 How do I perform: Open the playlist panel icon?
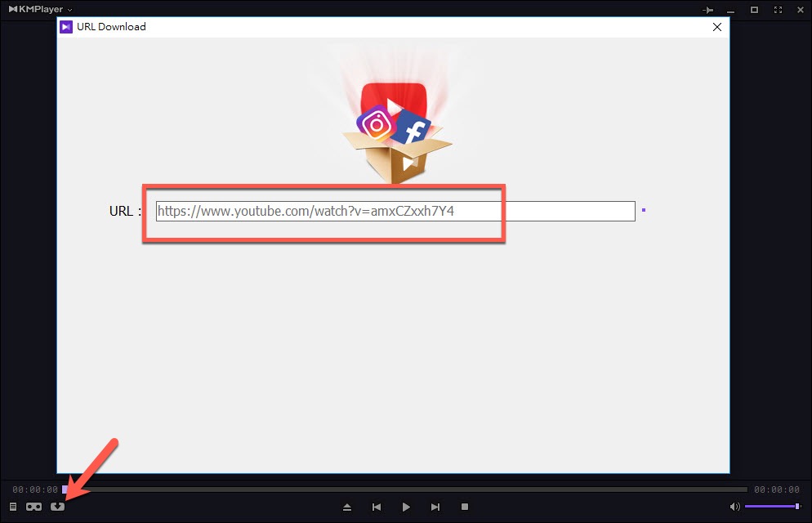pos(13,507)
